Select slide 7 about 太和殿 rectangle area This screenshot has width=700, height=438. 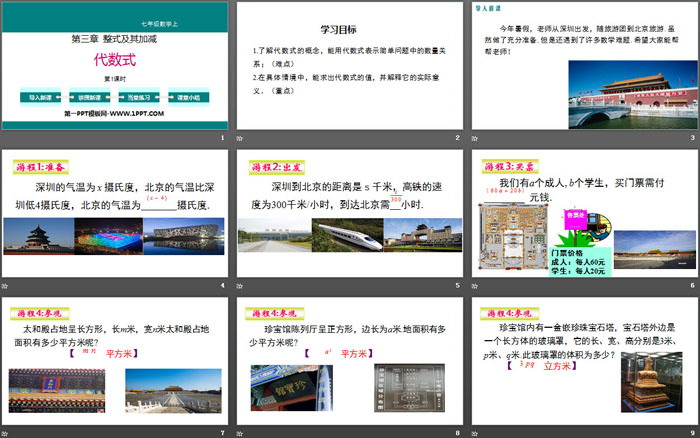coord(114,359)
